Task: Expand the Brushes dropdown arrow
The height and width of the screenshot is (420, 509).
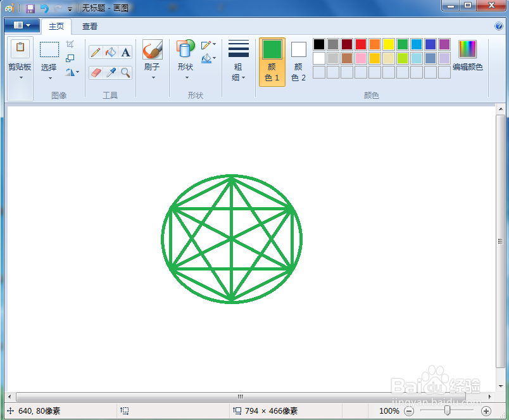Action: [x=153, y=78]
